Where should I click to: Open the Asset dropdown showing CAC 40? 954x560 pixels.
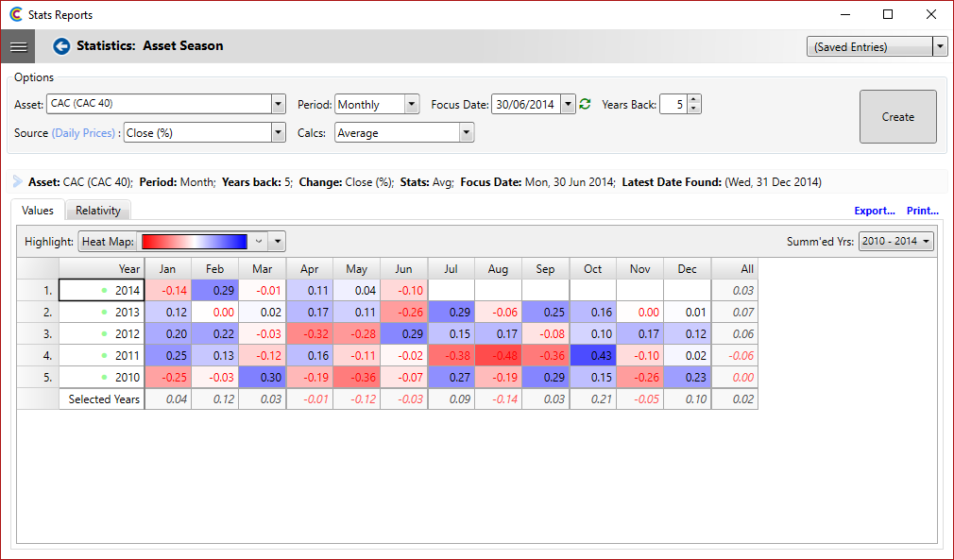[x=278, y=105]
